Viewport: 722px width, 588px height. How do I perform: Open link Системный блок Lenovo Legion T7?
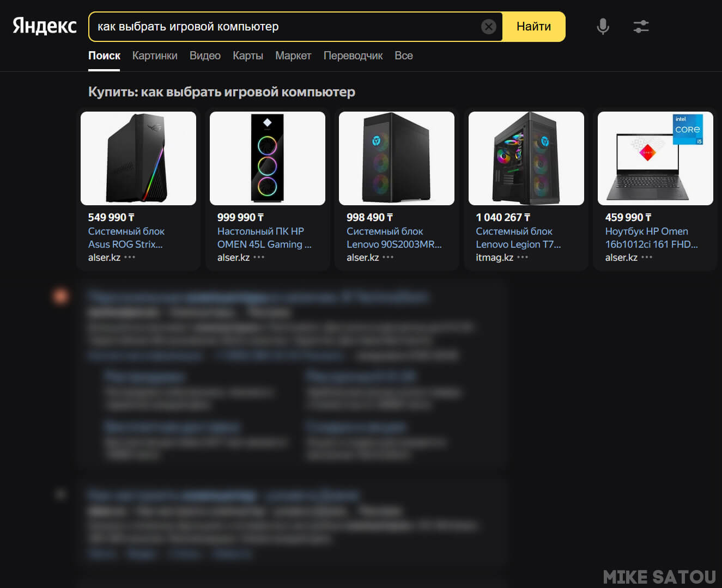[518, 238]
